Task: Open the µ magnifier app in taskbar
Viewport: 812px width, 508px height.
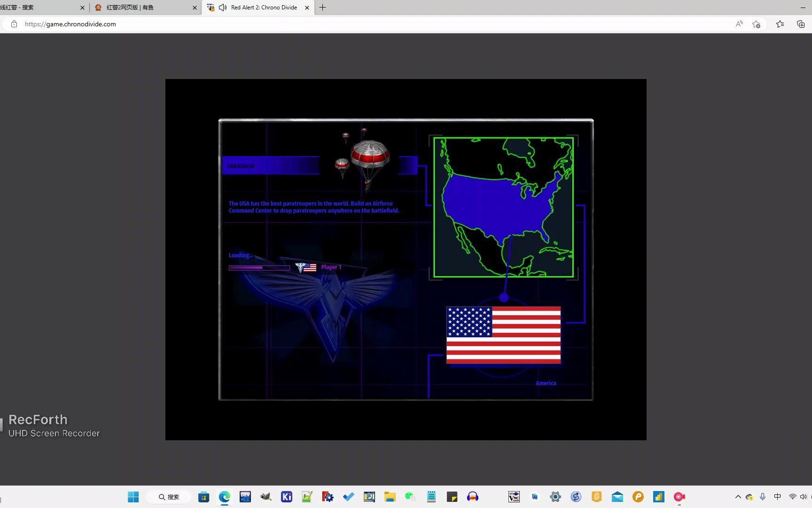Action: [x=369, y=497]
